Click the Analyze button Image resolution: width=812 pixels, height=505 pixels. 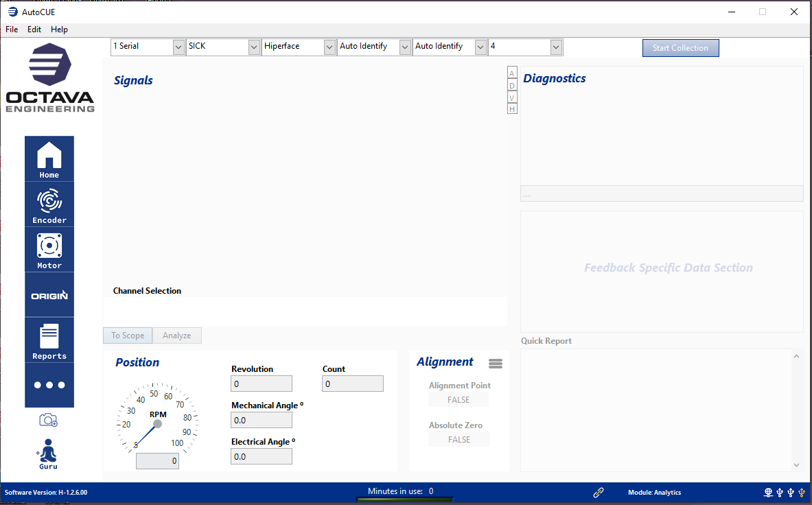click(177, 336)
